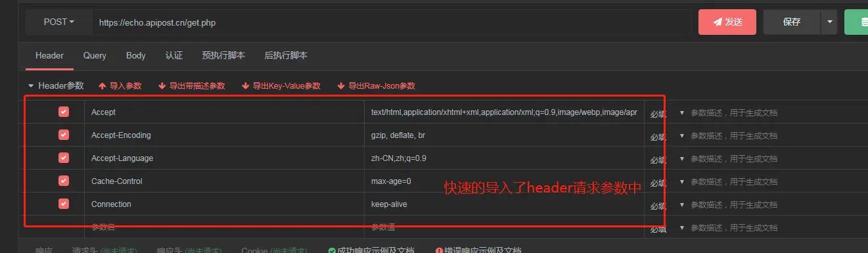Select the Connection parameter name cell
This screenshot has height=253, width=868.
click(x=224, y=204)
